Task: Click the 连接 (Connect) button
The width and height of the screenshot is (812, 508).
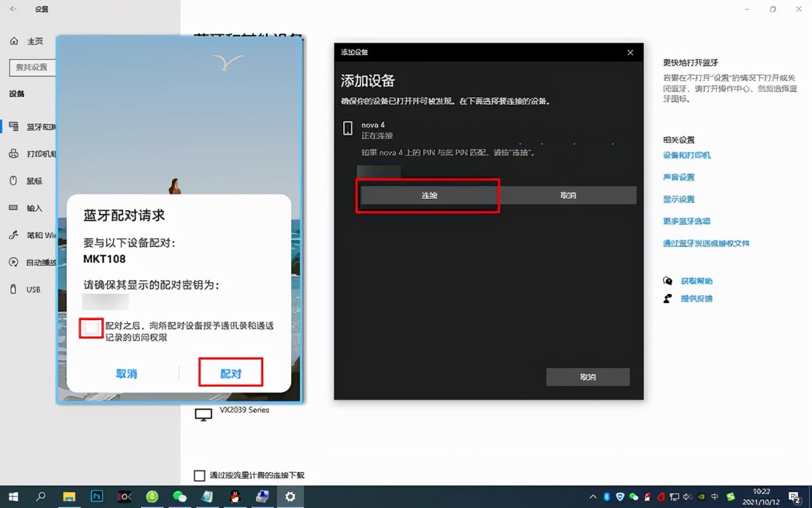Action: tap(428, 195)
